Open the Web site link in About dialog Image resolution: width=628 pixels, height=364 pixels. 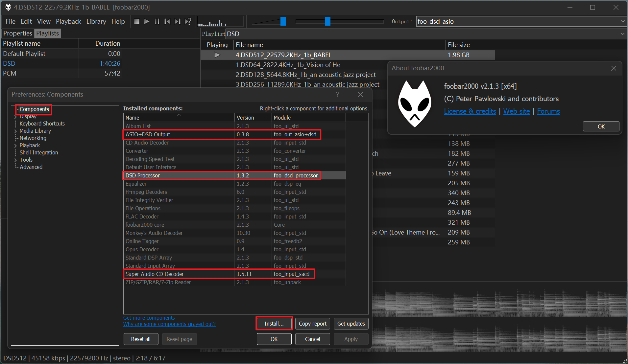coord(516,111)
